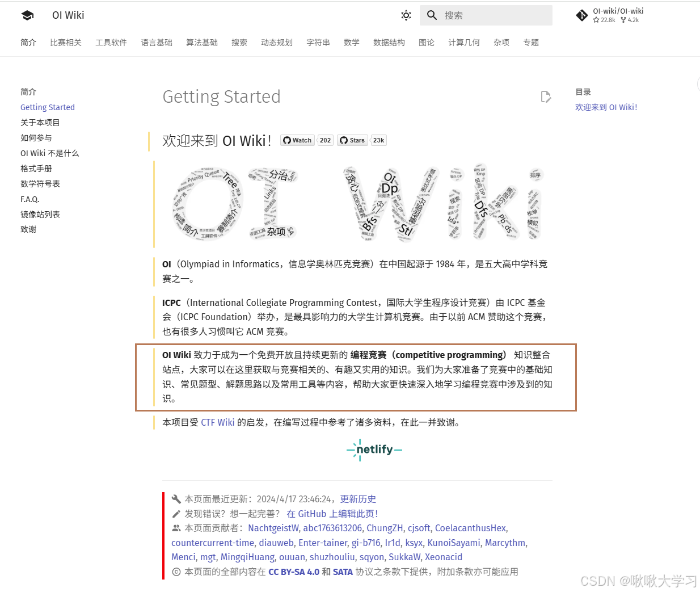The width and height of the screenshot is (700, 592).
Task: Open the 更新历史 link
Action: (x=358, y=499)
